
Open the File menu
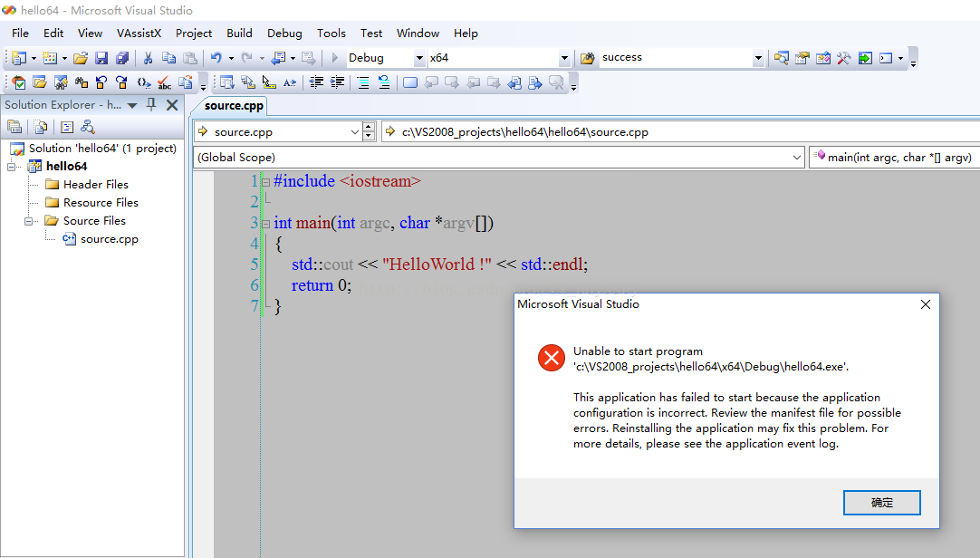click(x=20, y=34)
